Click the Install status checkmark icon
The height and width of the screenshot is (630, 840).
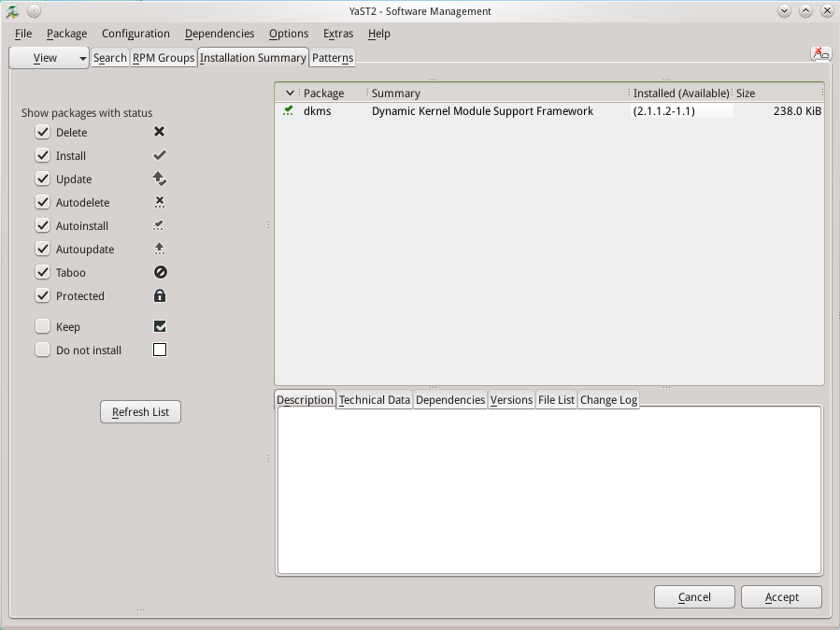[159, 155]
